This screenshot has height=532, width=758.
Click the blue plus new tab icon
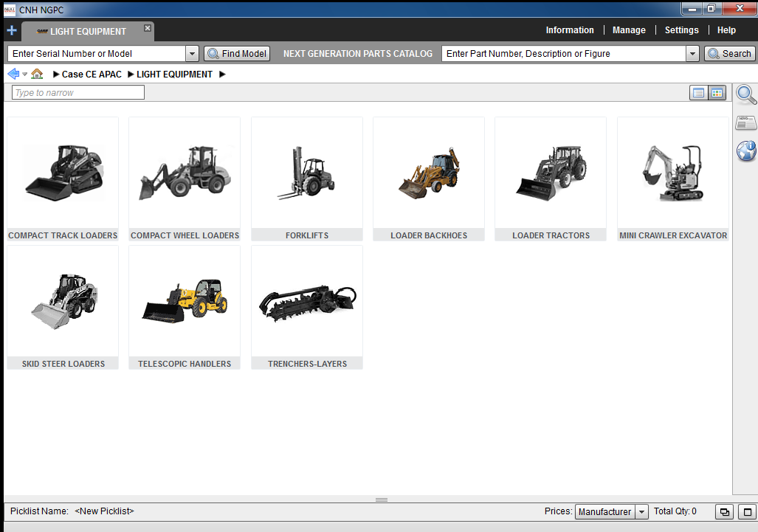(11, 30)
